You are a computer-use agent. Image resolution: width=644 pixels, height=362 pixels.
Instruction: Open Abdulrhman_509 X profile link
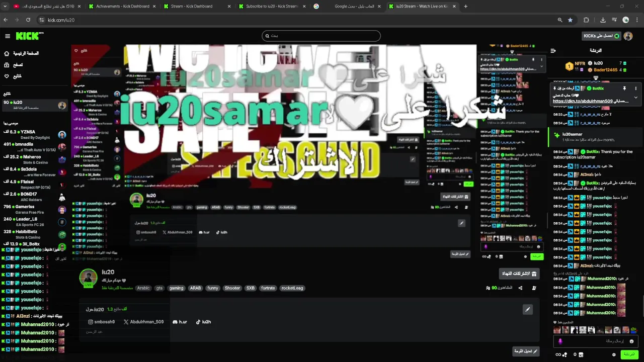pos(143,322)
